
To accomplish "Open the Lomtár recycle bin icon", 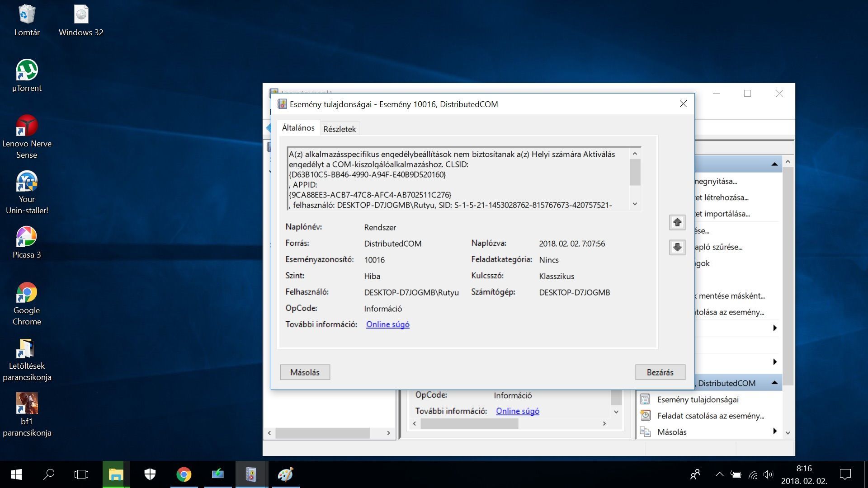I will 27,21.
